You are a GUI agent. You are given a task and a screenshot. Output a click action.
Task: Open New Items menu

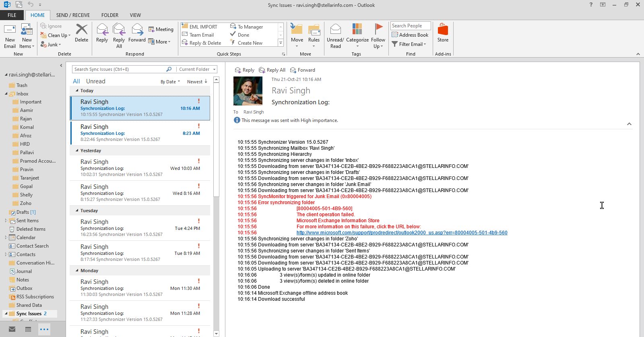27,36
